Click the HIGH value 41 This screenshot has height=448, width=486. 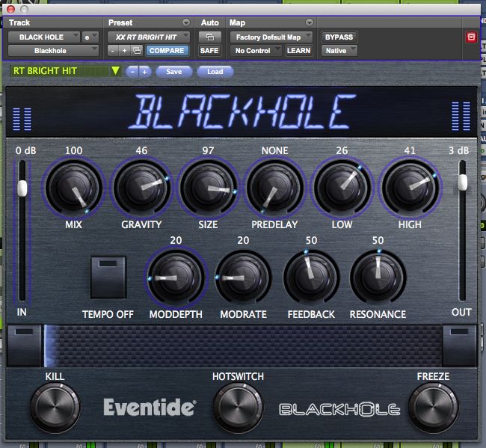point(410,150)
